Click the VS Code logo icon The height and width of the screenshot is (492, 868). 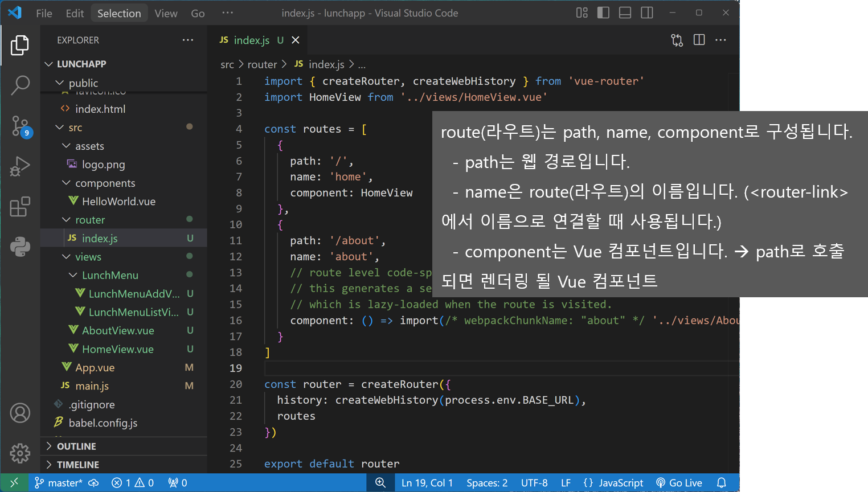point(15,13)
